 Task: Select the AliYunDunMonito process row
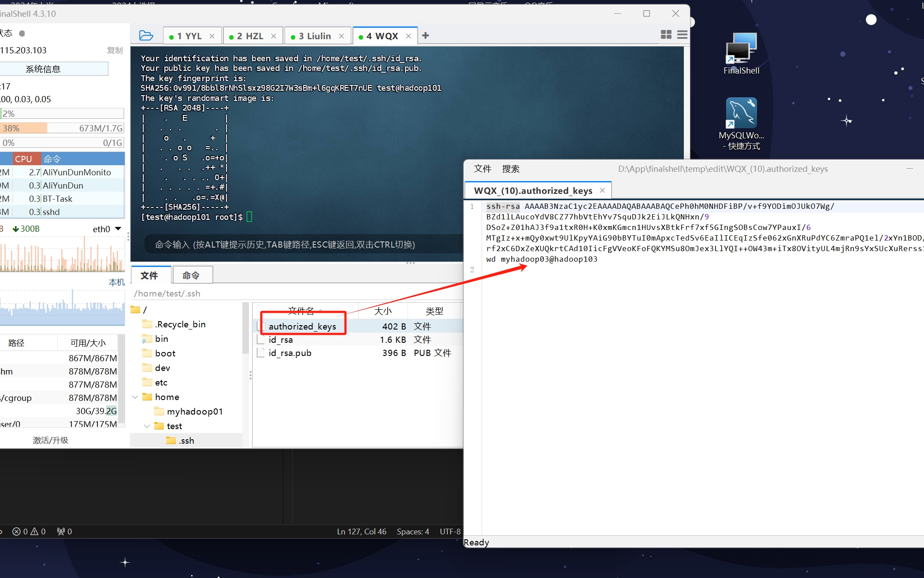point(62,172)
